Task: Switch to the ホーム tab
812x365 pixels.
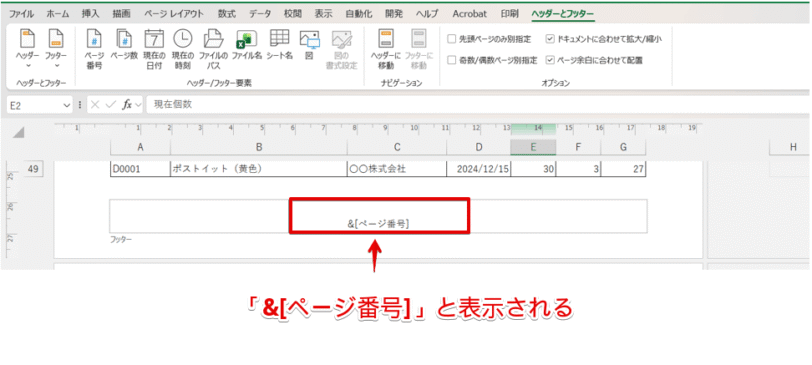Action: tap(58, 14)
